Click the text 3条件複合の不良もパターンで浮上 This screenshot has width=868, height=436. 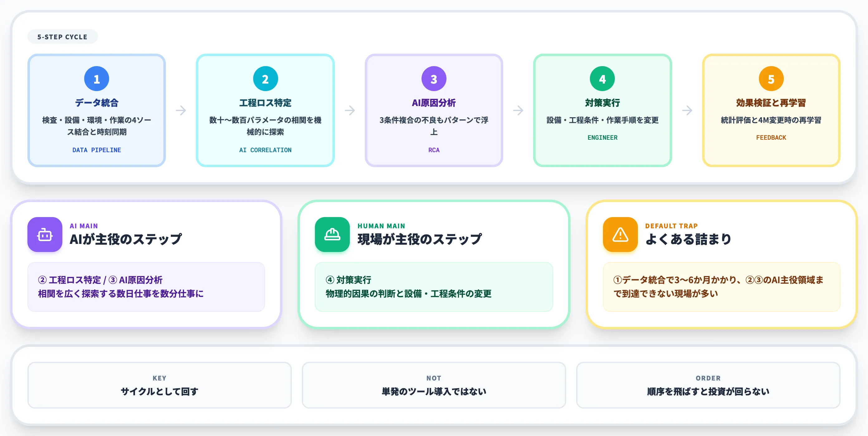click(434, 126)
